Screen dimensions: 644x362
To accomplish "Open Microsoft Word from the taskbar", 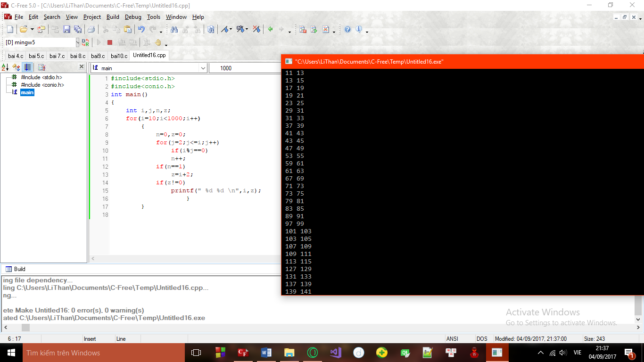I will (266, 353).
